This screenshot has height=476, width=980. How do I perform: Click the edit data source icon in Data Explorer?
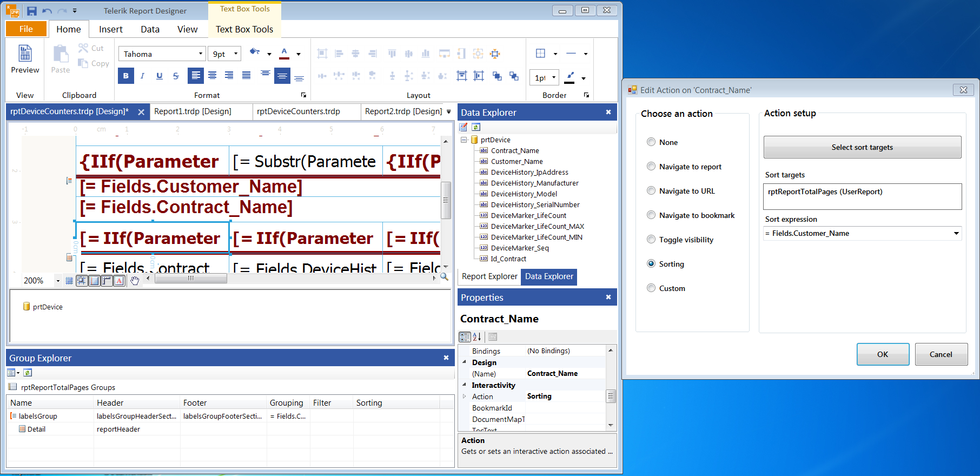point(463,127)
